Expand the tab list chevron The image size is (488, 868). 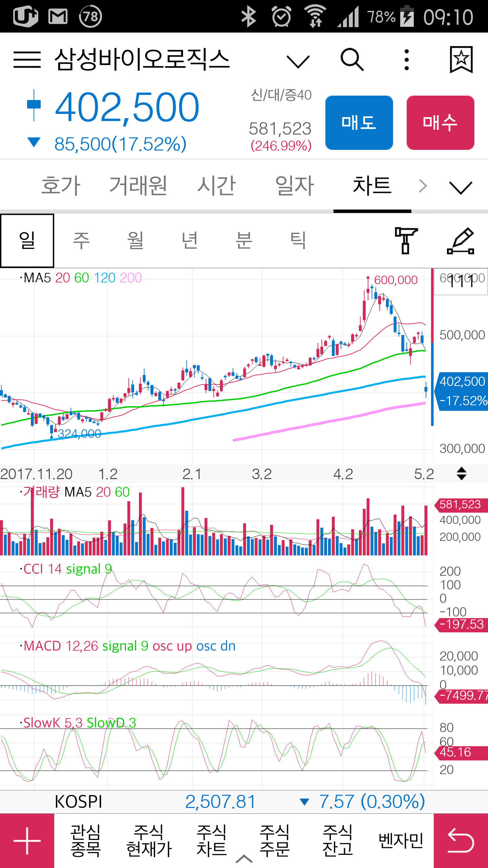click(461, 188)
